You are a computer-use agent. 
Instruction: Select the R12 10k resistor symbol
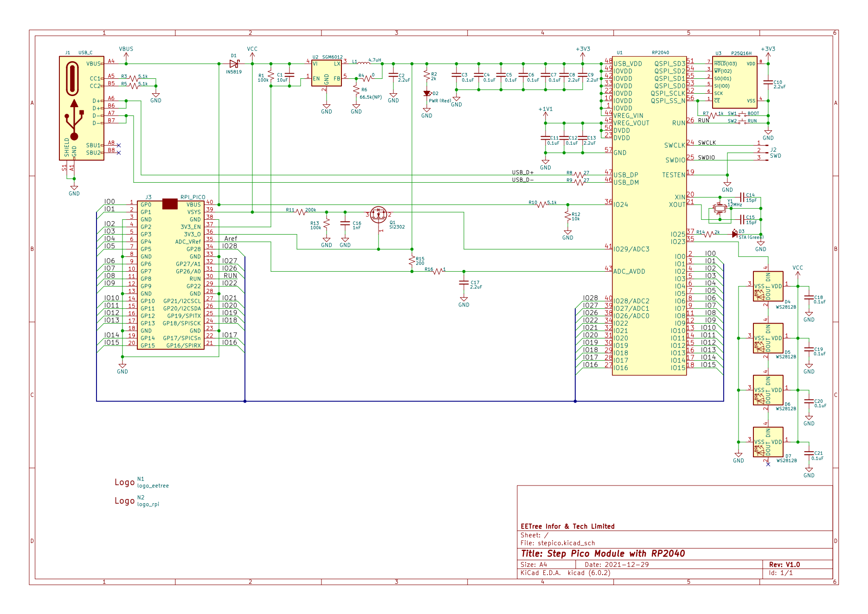tap(568, 216)
